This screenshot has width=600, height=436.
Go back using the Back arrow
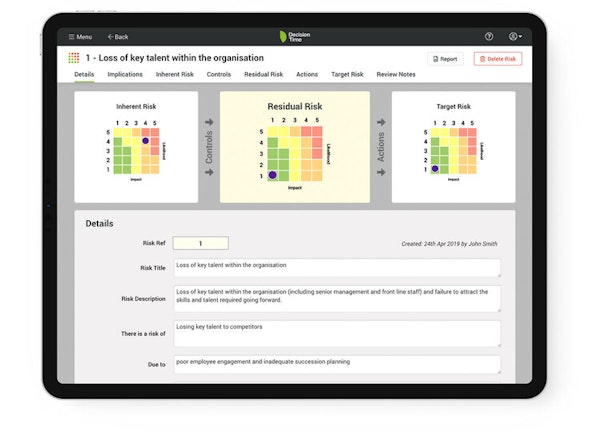[117, 36]
